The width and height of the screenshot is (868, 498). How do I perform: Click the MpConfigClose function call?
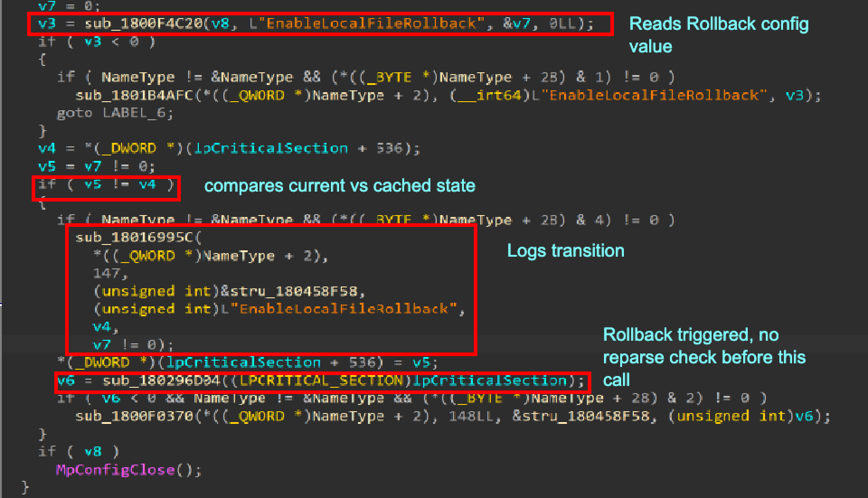(116, 470)
